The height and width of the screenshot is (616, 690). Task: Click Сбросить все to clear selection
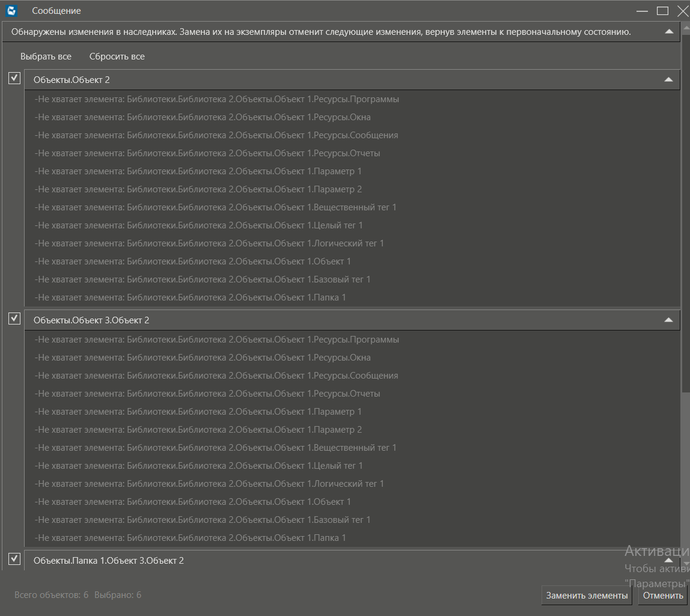click(x=117, y=56)
